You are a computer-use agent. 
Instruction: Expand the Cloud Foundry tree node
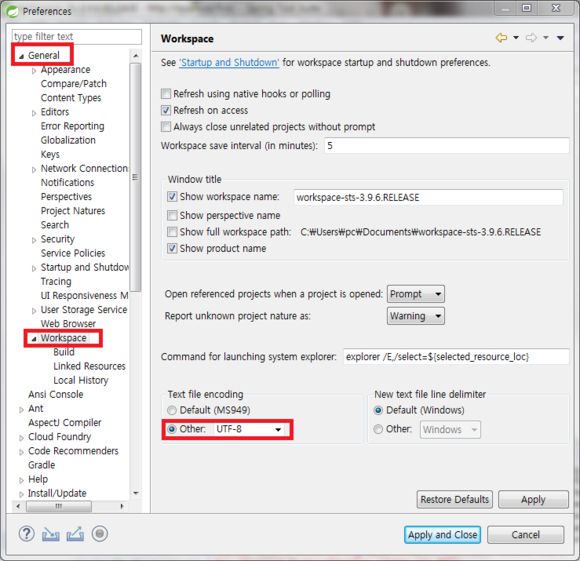pyautogui.click(x=21, y=438)
